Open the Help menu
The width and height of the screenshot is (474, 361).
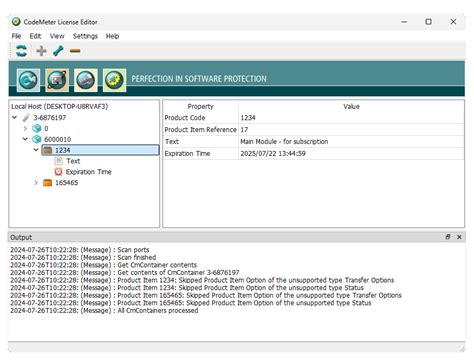click(112, 36)
